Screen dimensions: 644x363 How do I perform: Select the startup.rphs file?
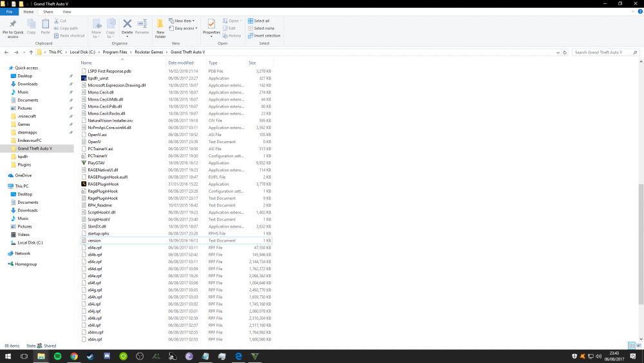176,233
